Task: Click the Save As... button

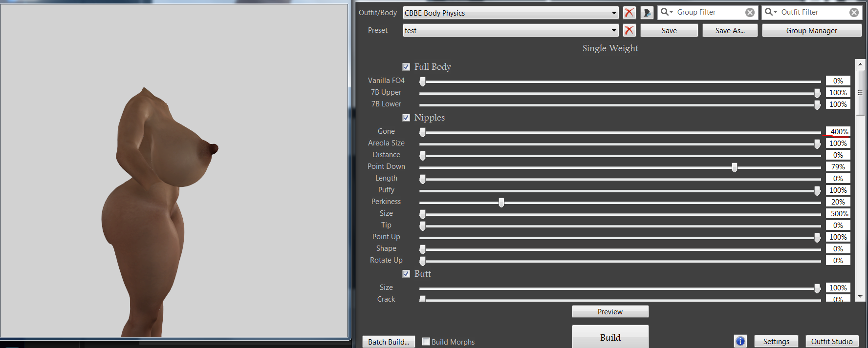Action: click(x=730, y=30)
